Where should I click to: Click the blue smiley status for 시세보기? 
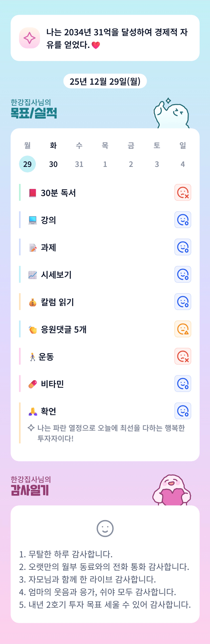pyautogui.click(x=183, y=274)
